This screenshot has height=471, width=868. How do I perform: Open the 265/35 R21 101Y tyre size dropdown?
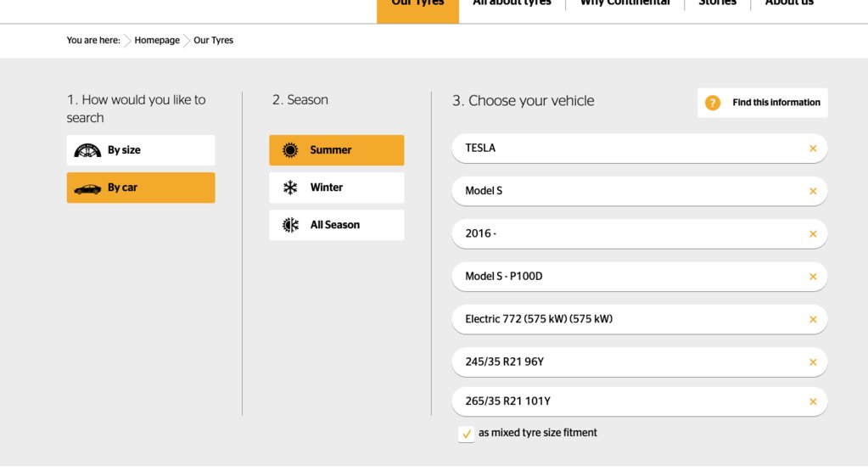pyautogui.click(x=640, y=401)
